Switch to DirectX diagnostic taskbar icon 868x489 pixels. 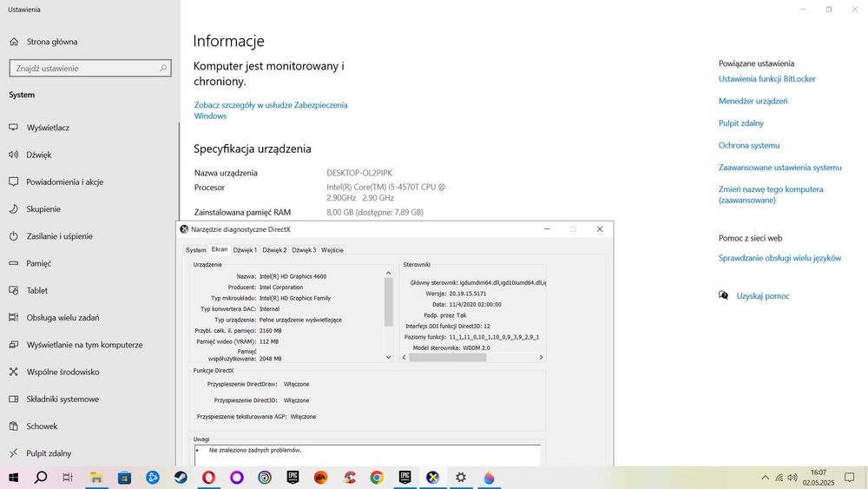pyautogui.click(x=433, y=478)
